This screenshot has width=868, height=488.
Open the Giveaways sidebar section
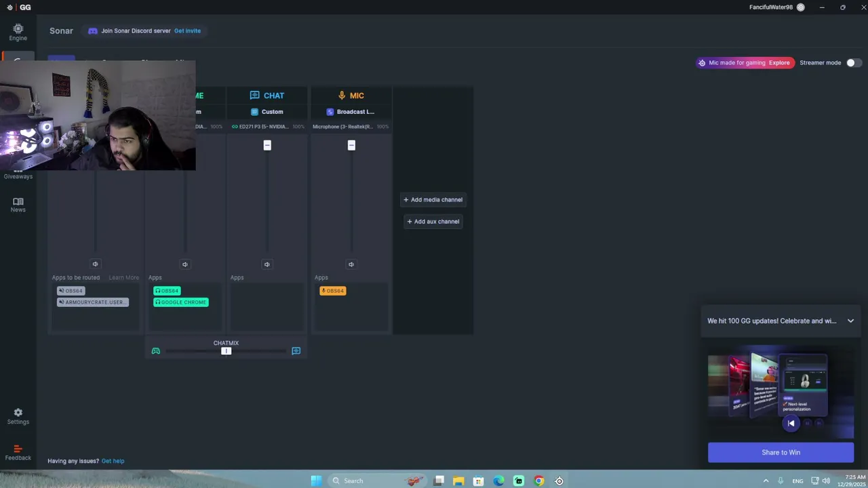18,176
